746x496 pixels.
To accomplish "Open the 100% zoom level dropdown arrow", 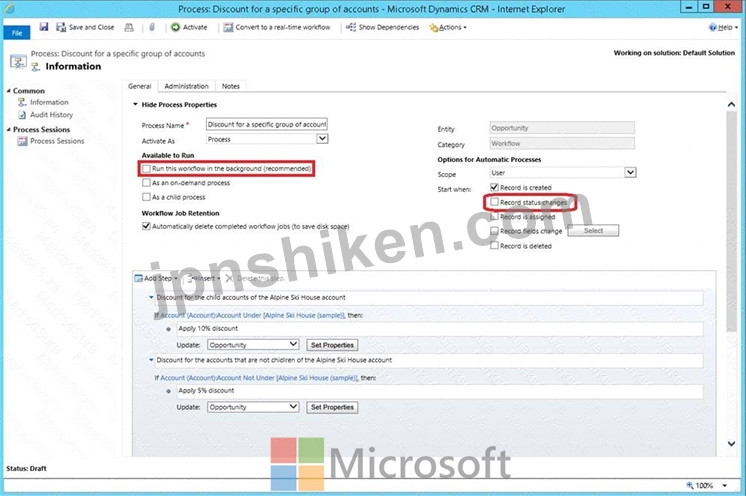I will point(725,486).
